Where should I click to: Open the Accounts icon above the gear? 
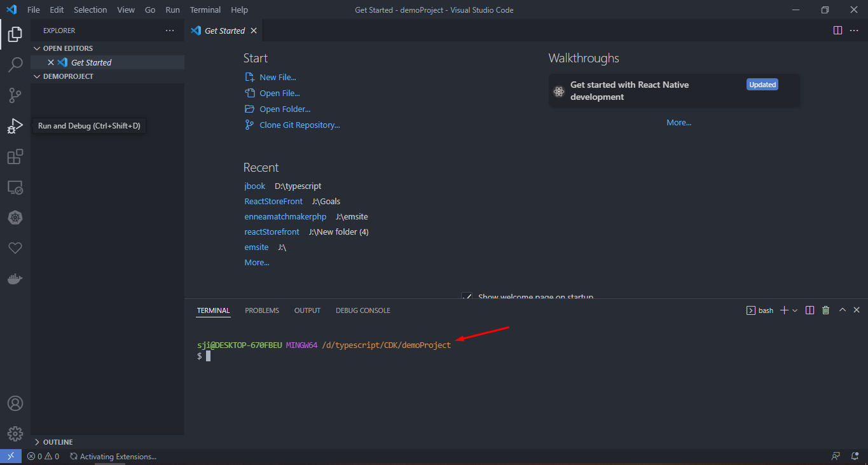pos(15,403)
